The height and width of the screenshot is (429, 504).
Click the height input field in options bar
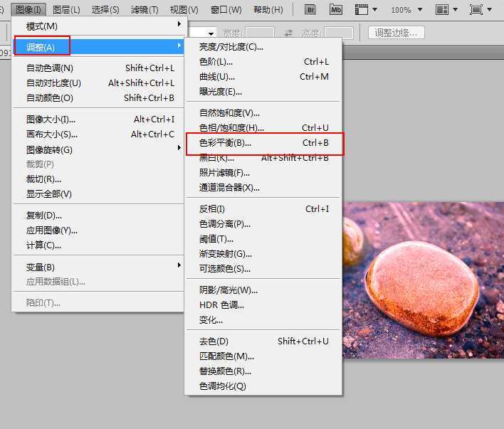pos(339,33)
